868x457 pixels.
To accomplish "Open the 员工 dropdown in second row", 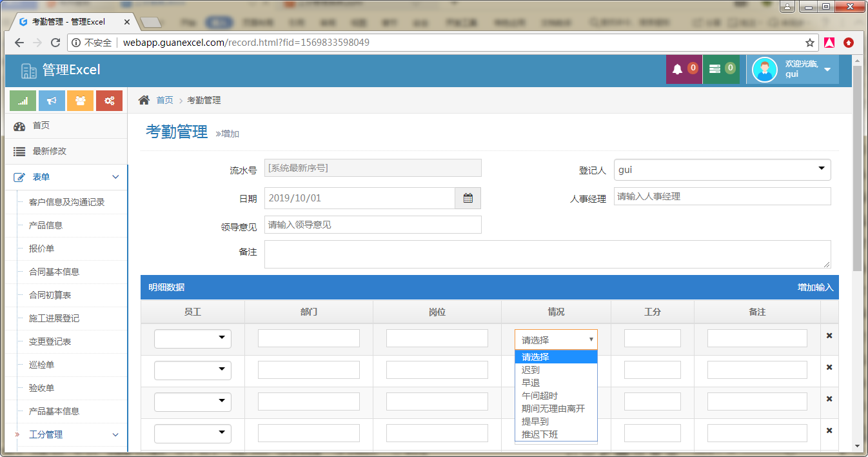I will (x=193, y=370).
